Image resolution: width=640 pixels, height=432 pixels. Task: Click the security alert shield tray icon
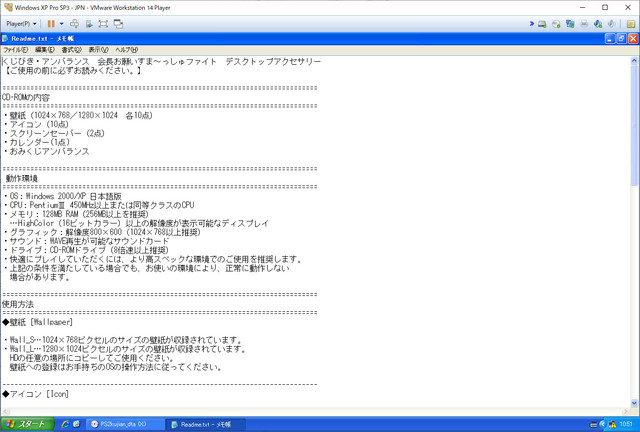pyautogui.click(x=612, y=425)
